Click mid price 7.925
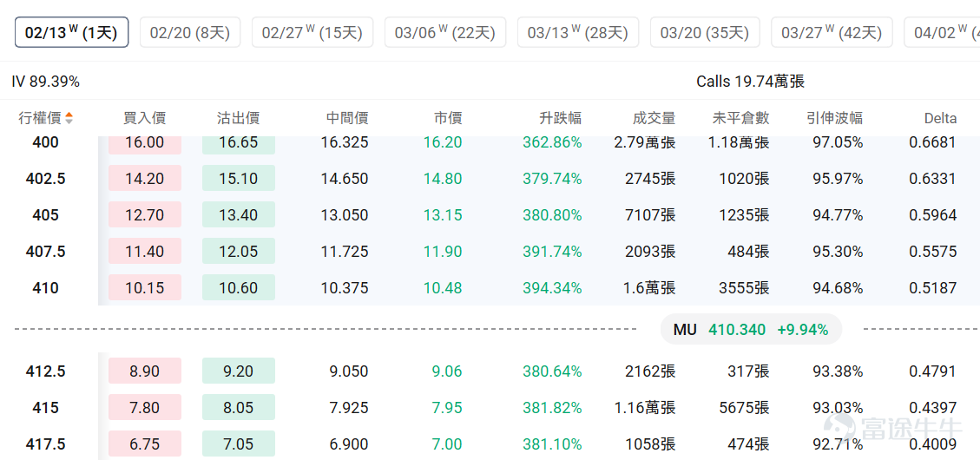The width and height of the screenshot is (980, 460). click(x=349, y=408)
